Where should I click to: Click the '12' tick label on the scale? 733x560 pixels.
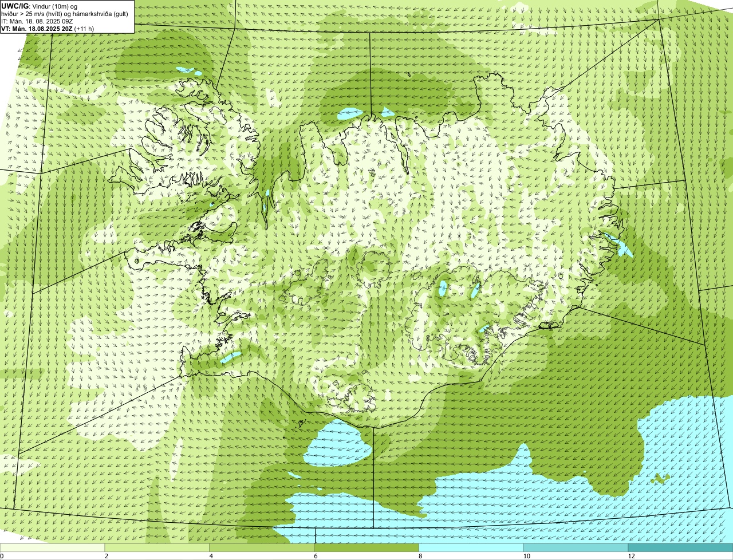(630, 556)
